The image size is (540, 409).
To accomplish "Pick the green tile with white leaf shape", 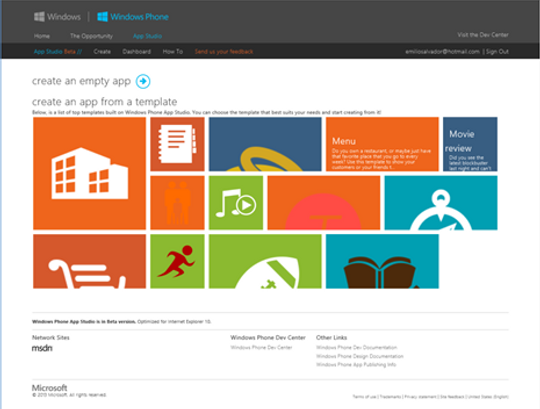I will point(265,261).
